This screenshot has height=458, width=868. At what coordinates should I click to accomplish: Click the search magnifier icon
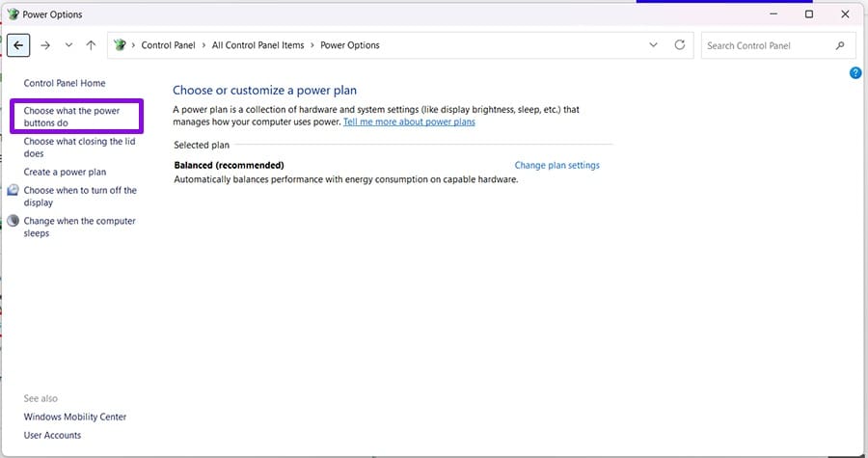click(x=840, y=45)
